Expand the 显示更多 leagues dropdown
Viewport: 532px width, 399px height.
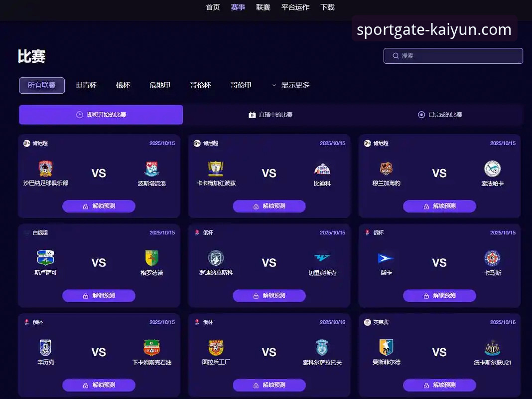coord(291,85)
